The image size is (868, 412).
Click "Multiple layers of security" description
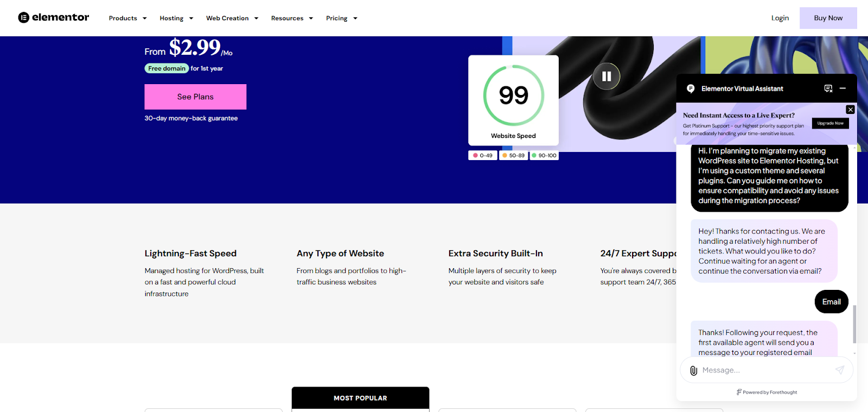(502, 276)
